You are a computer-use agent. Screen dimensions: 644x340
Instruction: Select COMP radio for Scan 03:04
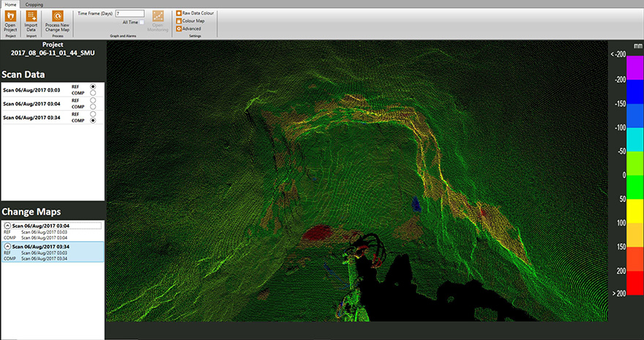(93, 106)
